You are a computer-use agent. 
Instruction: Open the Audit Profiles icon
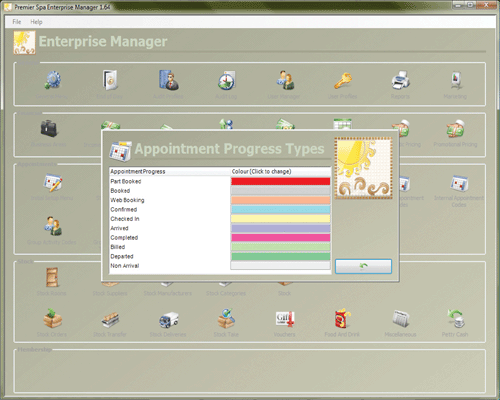click(x=168, y=80)
